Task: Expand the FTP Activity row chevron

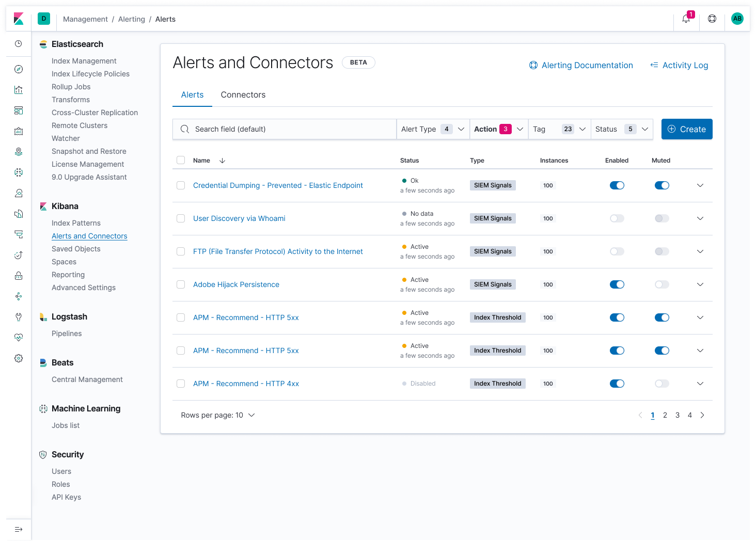Action: (700, 251)
